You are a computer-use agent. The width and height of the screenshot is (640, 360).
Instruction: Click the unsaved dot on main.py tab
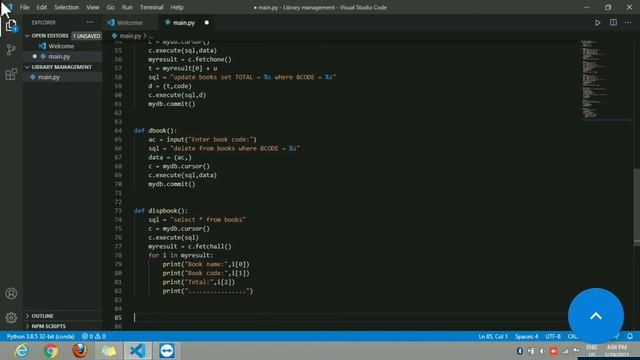pos(207,23)
